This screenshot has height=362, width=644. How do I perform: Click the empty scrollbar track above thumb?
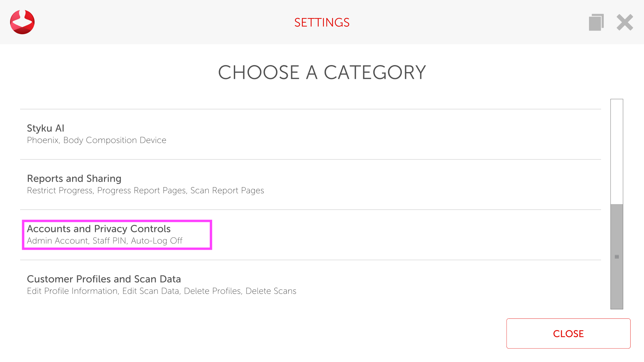(616, 151)
